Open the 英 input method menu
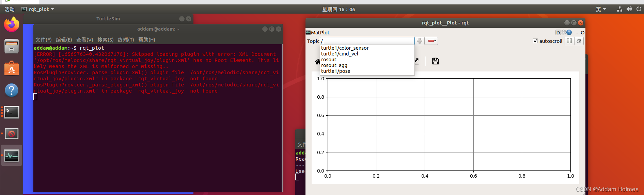The image size is (644, 195). [601, 9]
